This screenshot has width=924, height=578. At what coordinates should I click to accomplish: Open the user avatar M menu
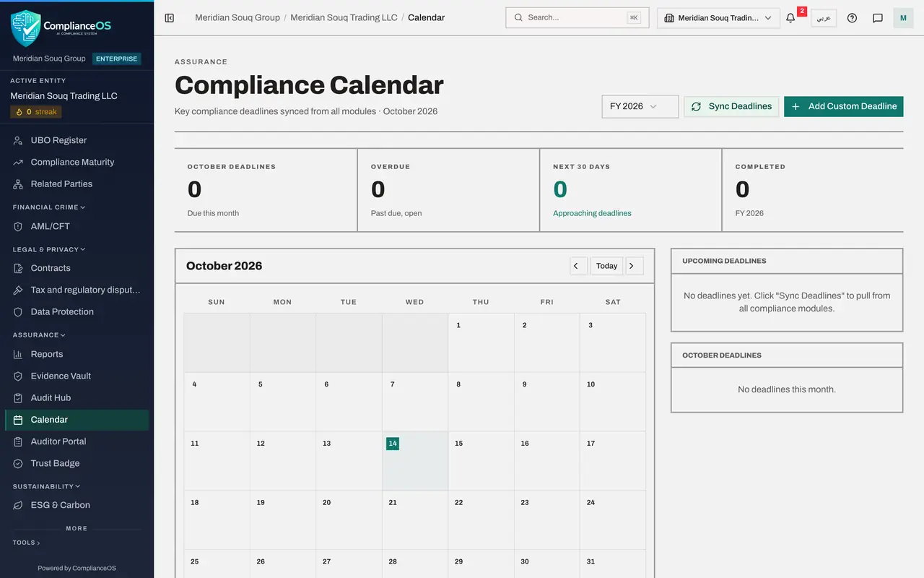(x=903, y=18)
